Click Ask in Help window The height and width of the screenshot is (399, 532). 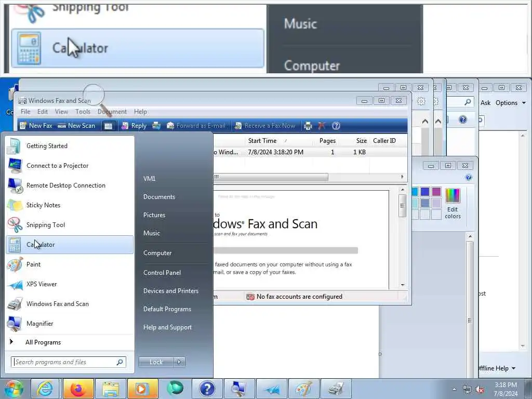pos(486,103)
